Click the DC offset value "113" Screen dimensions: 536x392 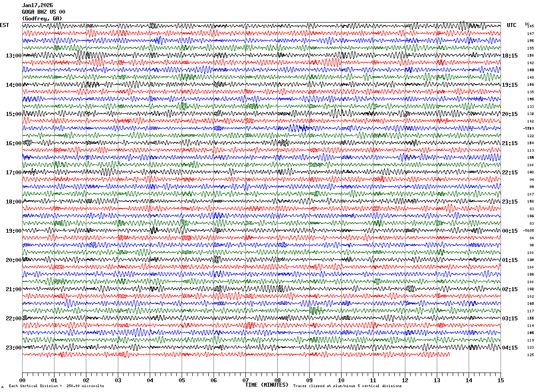coord(530,150)
